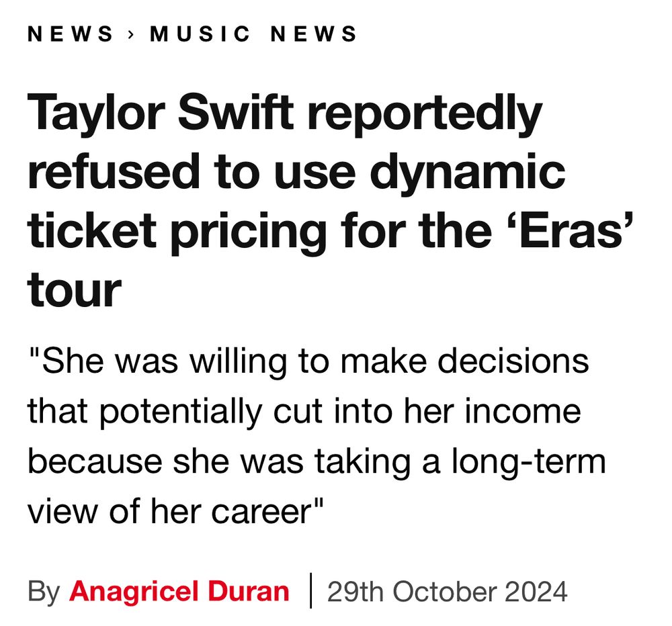672x626 pixels.
Task: Click the word 'potentially' in the subheading
Action: 181,412
